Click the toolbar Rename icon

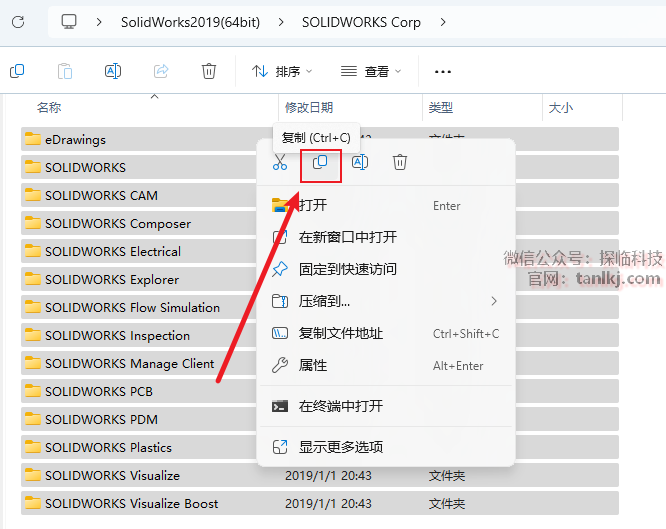[x=113, y=71]
